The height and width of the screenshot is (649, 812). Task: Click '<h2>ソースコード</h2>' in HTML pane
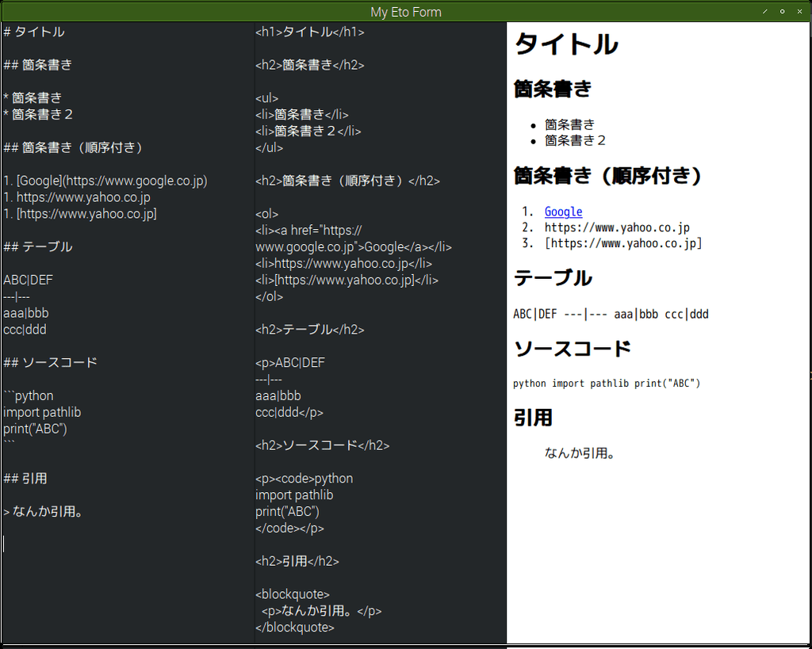pyautogui.click(x=322, y=446)
